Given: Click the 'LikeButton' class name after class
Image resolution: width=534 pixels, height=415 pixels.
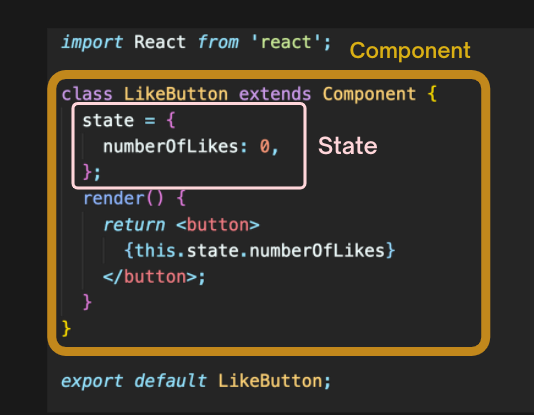Looking at the screenshot, I should click(x=176, y=94).
